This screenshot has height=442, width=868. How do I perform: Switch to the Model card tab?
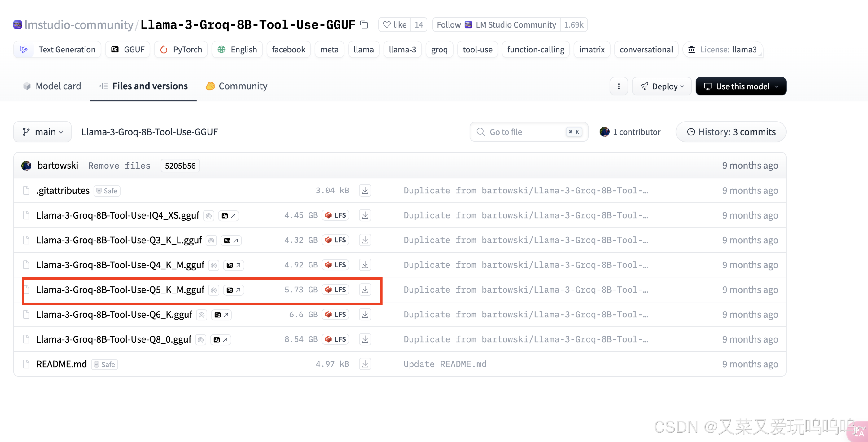52,86
